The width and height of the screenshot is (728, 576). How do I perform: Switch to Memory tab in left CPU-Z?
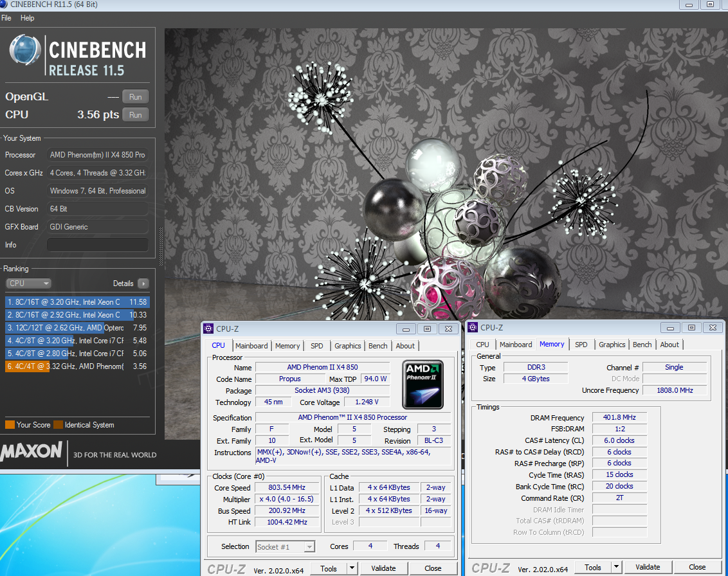(x=287, y=346)
